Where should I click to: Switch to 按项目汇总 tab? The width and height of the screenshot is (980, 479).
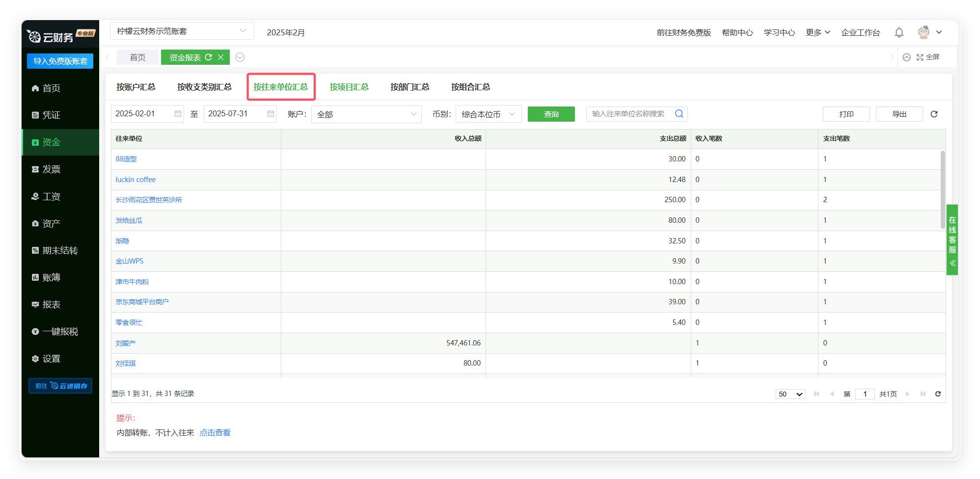pyautogui.click(x=349, y=87)
